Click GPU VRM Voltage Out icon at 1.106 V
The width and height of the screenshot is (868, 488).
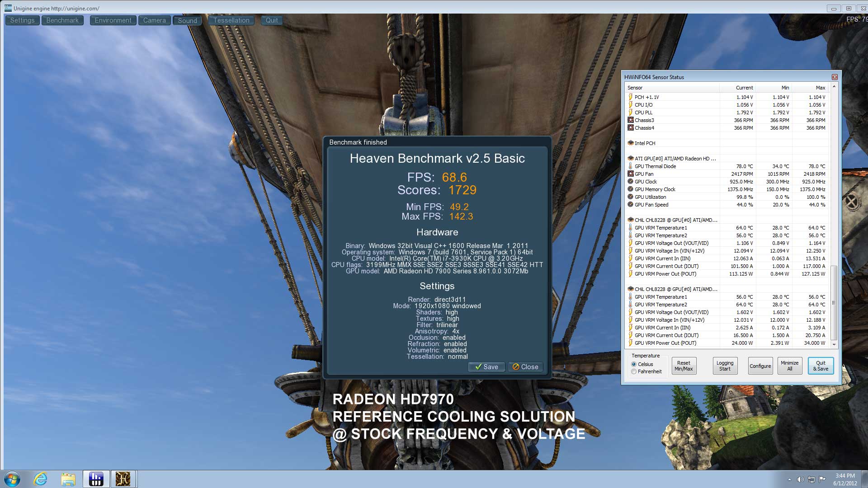[x=630, y=243]
